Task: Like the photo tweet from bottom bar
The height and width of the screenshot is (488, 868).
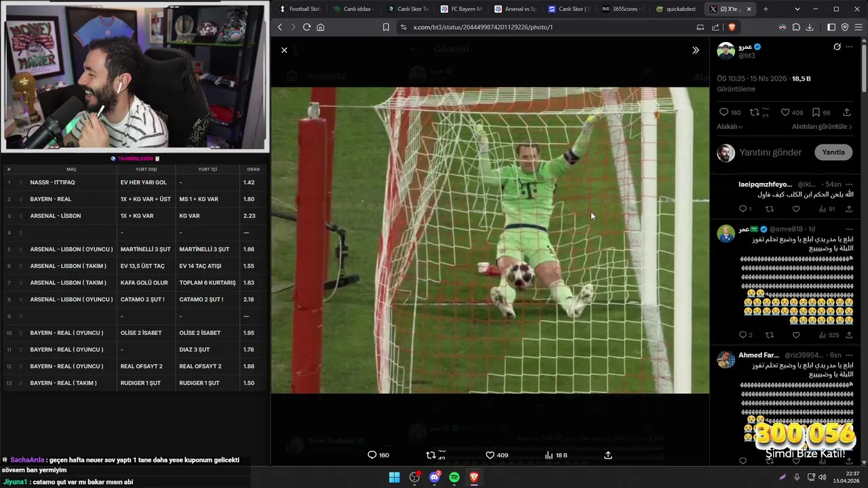Action: pyautogui.click(x=490, y=455)
